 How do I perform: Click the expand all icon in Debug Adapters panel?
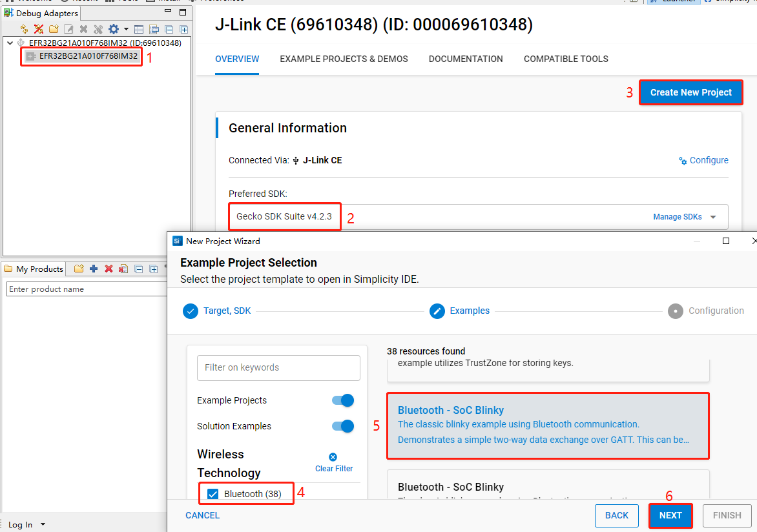pos(183,29)
